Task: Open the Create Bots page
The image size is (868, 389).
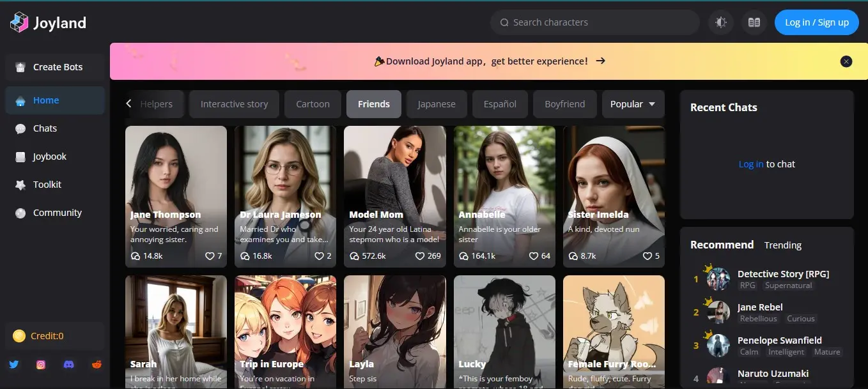Action: tap(55, 67)
